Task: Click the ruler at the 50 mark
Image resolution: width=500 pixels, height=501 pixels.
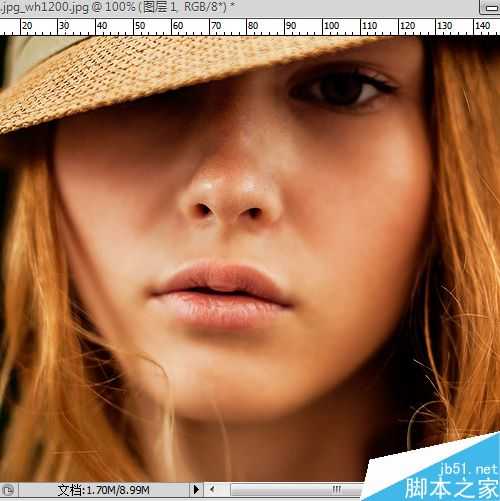Action: (140, 26)
